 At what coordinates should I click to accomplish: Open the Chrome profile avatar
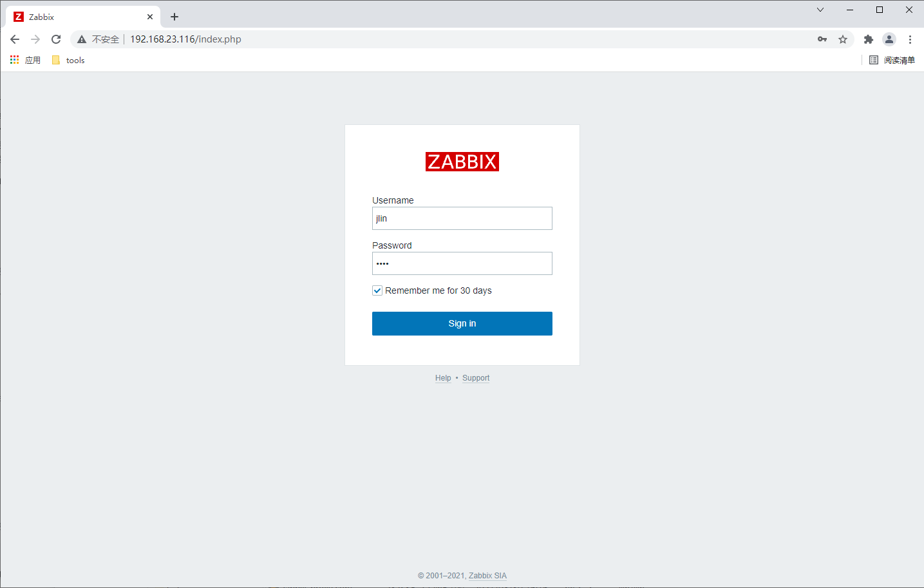[x=889, y=39]
